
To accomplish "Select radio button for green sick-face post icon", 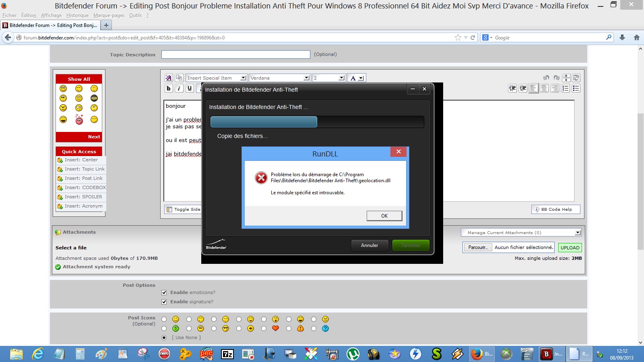I will pyautogui.click(x=164, y=328).
